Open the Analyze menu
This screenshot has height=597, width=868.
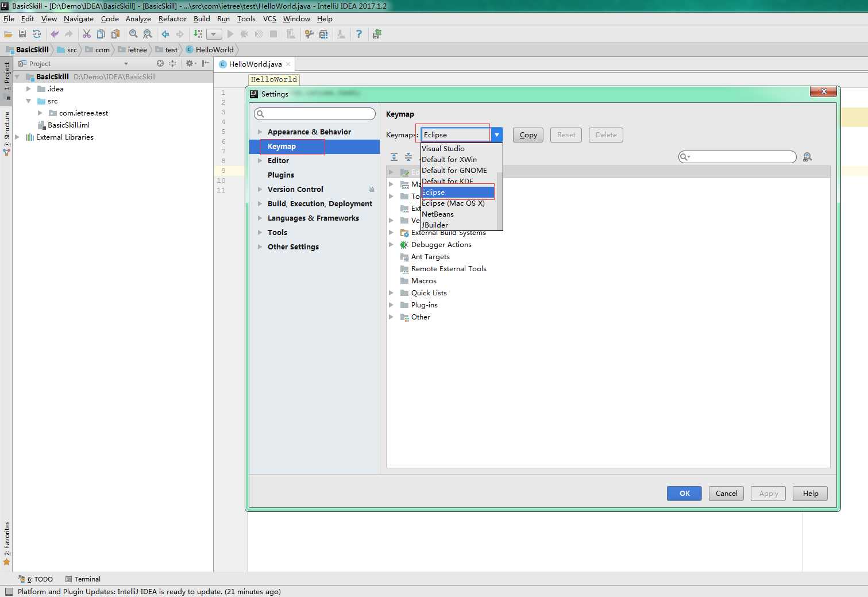[x=138, y=19]
